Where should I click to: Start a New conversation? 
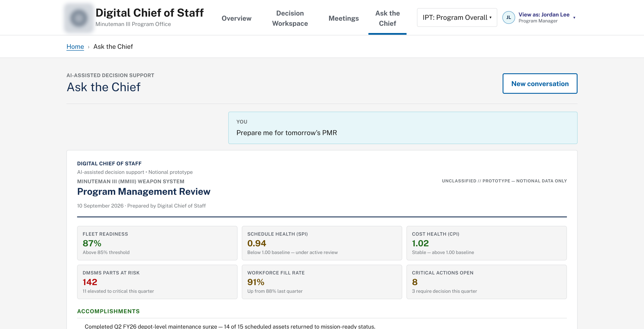click(x=540, y=84)
